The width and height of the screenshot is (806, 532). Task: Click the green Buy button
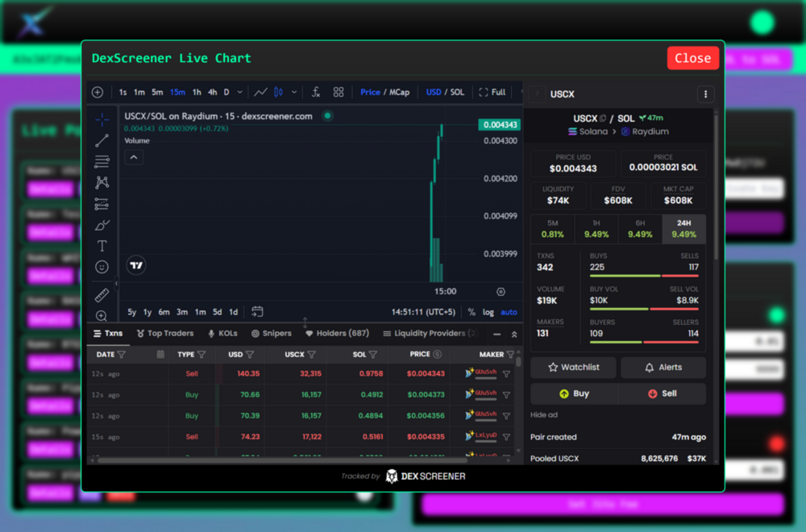coord(573,393)
